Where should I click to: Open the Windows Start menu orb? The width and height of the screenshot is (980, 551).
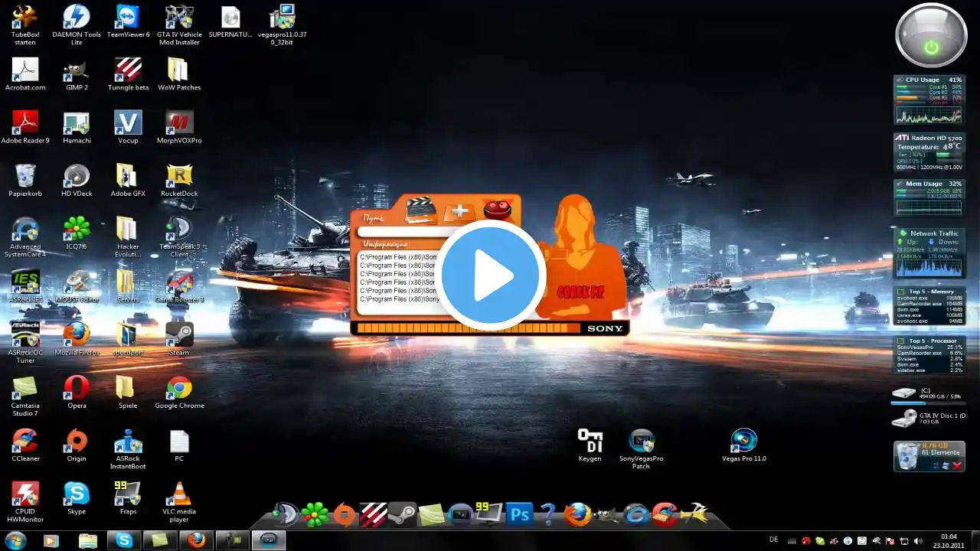pyautogui.click(x=15, y=540)
